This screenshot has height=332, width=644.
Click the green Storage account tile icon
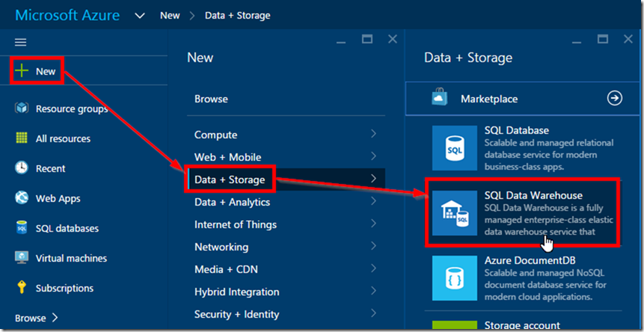coord(455,325)
